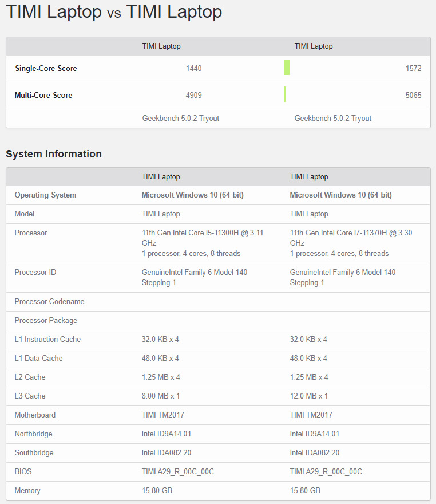Click the Motherboard row label
This screenshot has height=504, width=436.
pos(35,415)
